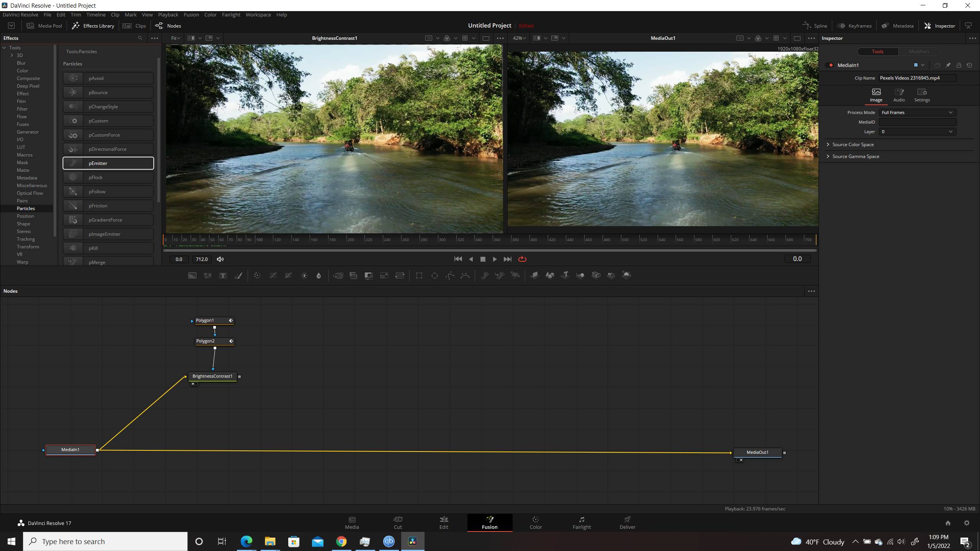Image resolution: width=980 pixels, height=551 pixels.
Task: Reset MediaIn1 settings with the reset icon
Action: 969,65
